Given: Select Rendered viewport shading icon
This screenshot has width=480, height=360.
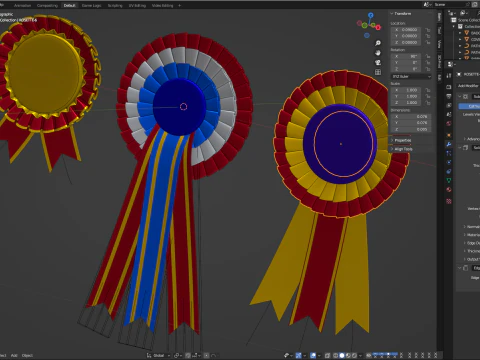Looking at the screenshot, I should (355, 355).
